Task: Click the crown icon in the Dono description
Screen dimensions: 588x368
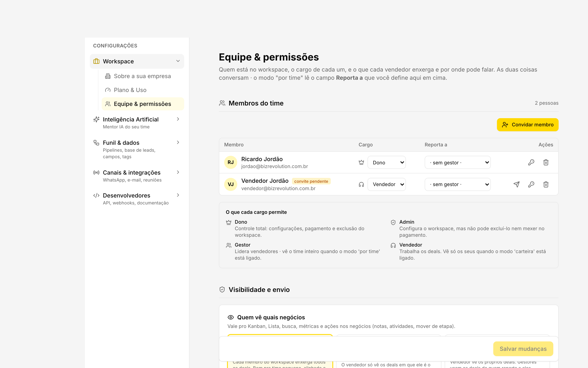Action: tap(229, 222)
